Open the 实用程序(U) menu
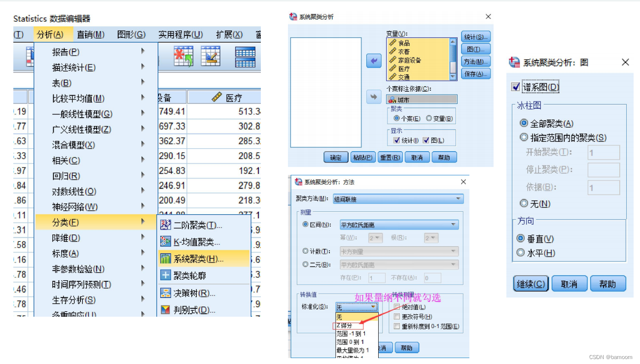Image resolution: width=640 pixels, height=364 pixels. pos(180,34)
